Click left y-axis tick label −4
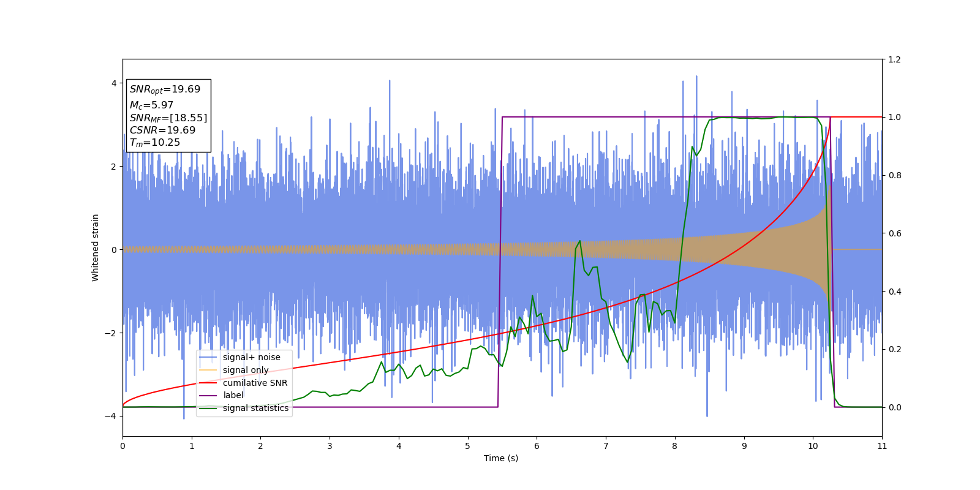This screenshot has height=490, width=980. pos(111,416)
